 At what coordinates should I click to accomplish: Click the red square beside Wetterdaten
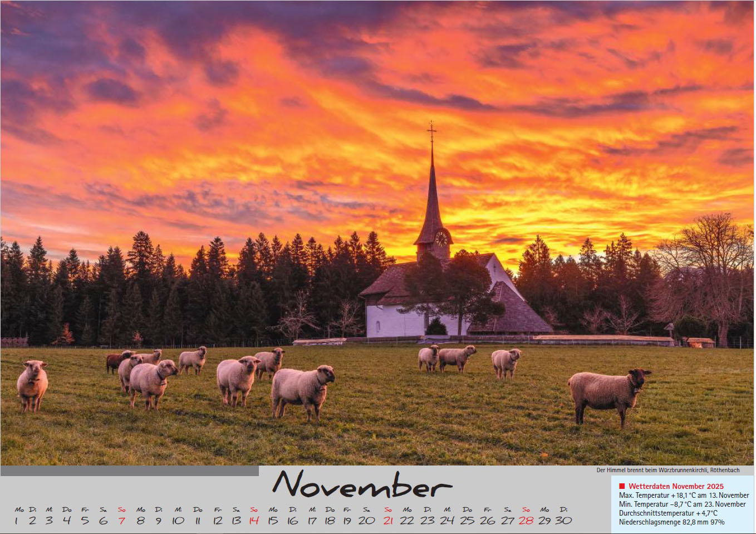(622, 486)
